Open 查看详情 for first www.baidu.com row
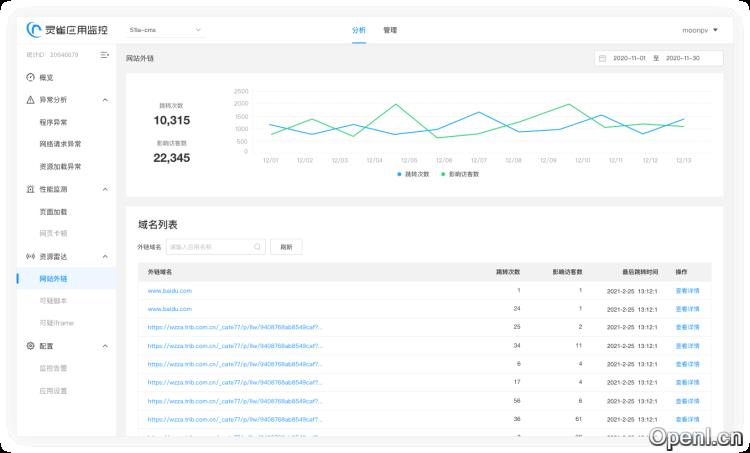 click(688, 291)
